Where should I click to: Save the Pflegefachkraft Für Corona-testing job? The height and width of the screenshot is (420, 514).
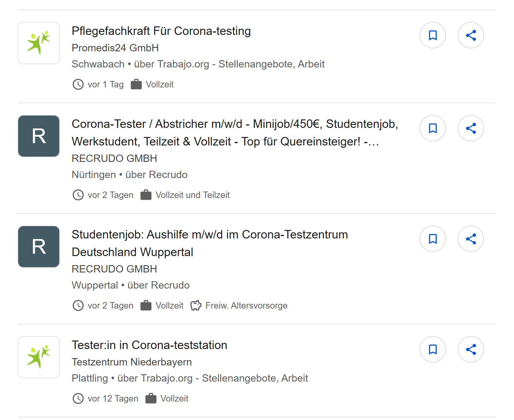coord(433,35)
